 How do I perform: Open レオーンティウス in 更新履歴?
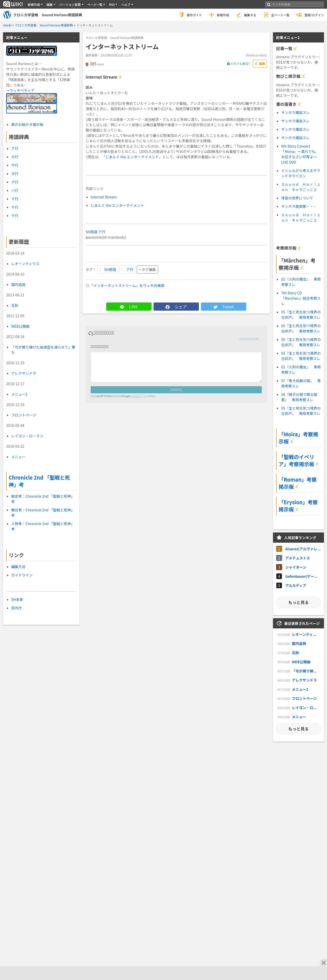click(x=25, y=264)
